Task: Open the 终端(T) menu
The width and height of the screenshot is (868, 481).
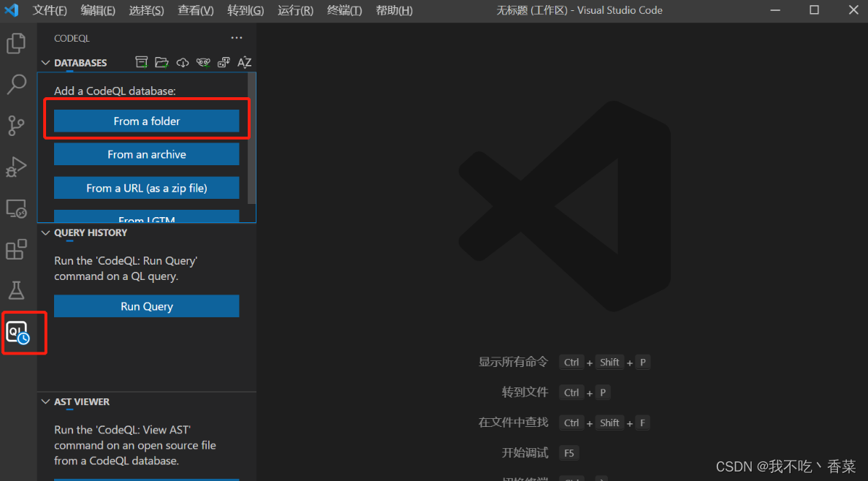Action: coord(344,10)
